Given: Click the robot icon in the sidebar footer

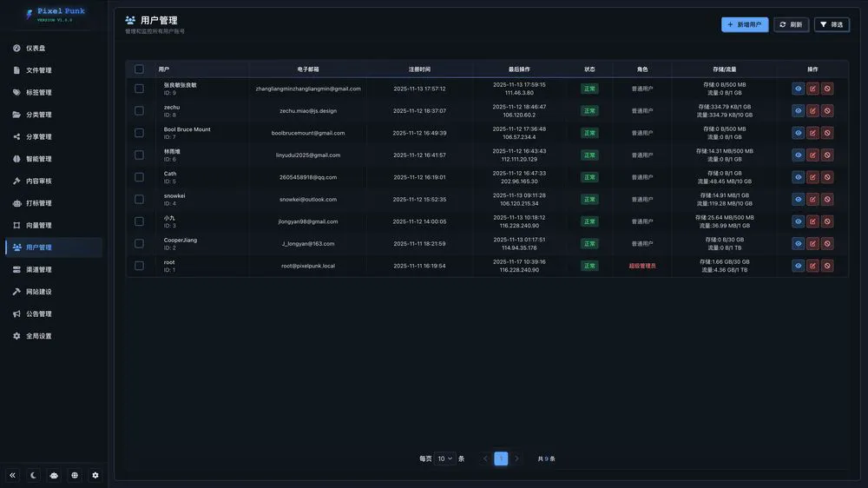Looking at the screenshot, I should pos(54,475).
